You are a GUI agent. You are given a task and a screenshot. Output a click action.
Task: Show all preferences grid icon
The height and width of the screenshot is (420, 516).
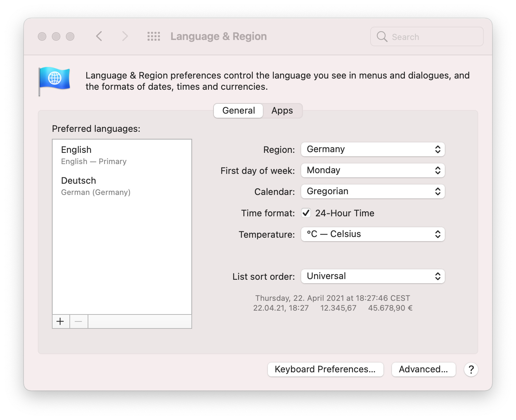point(154,36)
